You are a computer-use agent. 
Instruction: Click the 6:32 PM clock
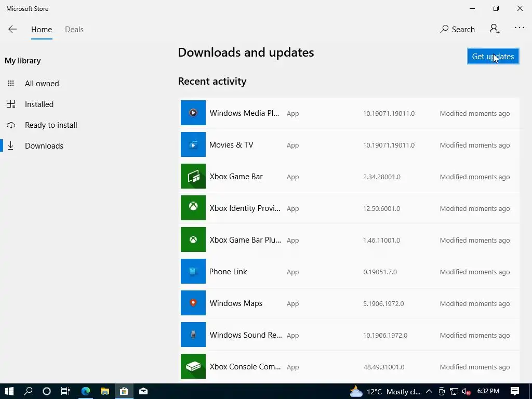488,391
